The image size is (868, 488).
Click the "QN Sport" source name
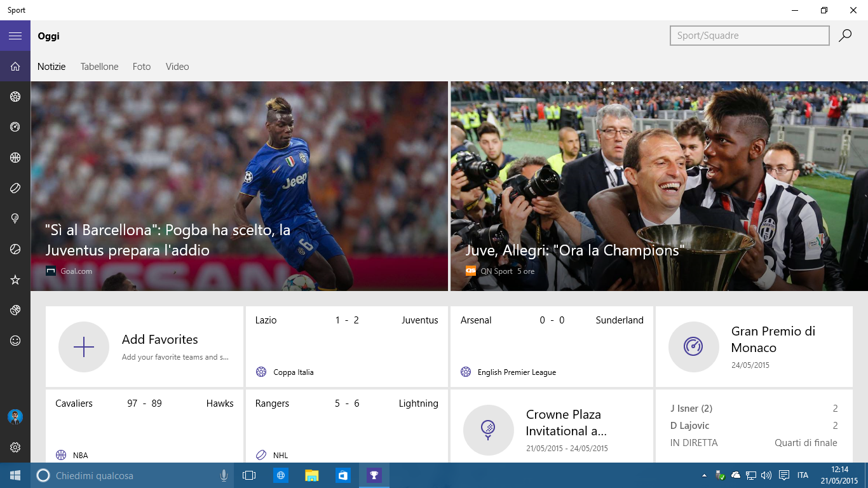click(x=496, y=271)
